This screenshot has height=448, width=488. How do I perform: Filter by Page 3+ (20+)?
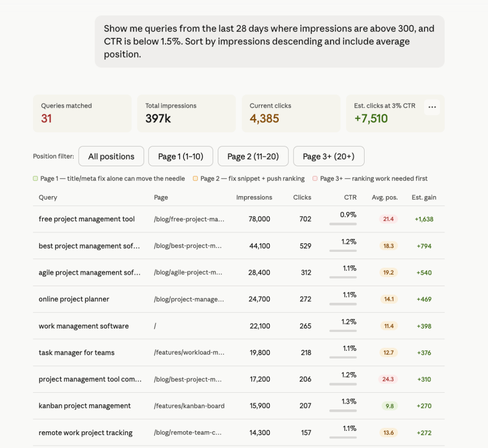click(329, 156)
